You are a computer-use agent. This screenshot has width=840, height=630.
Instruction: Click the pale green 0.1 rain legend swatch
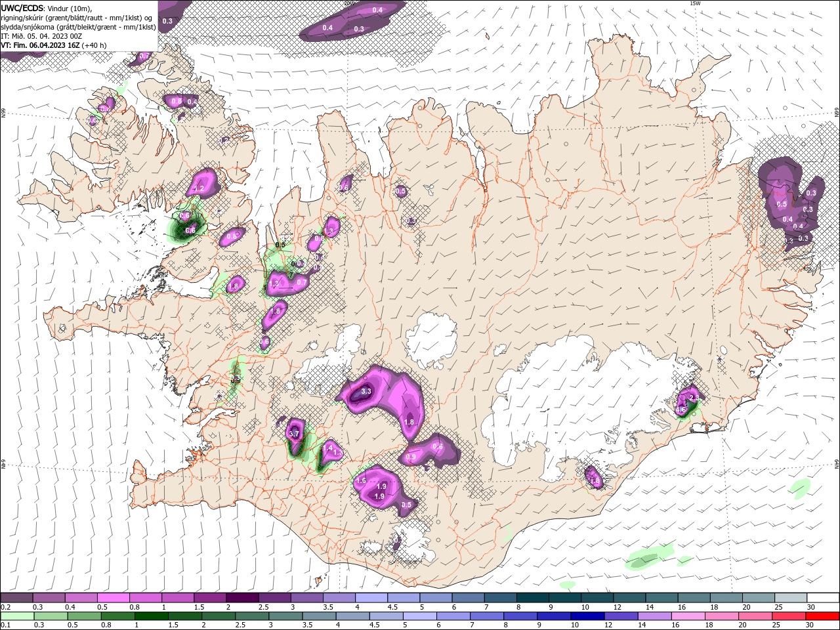pos(16,616)
